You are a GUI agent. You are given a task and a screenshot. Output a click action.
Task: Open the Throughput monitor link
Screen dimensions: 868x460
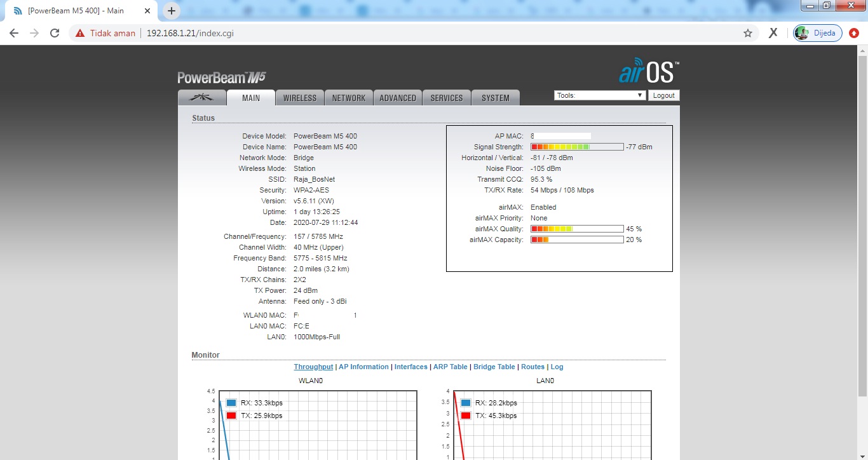313,367
